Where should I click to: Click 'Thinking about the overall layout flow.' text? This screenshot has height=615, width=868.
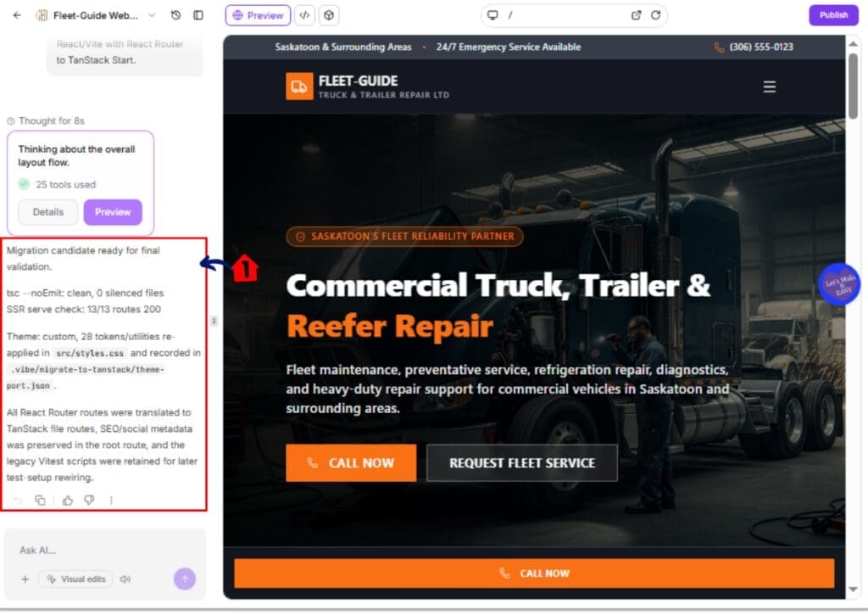click(76, 156)
